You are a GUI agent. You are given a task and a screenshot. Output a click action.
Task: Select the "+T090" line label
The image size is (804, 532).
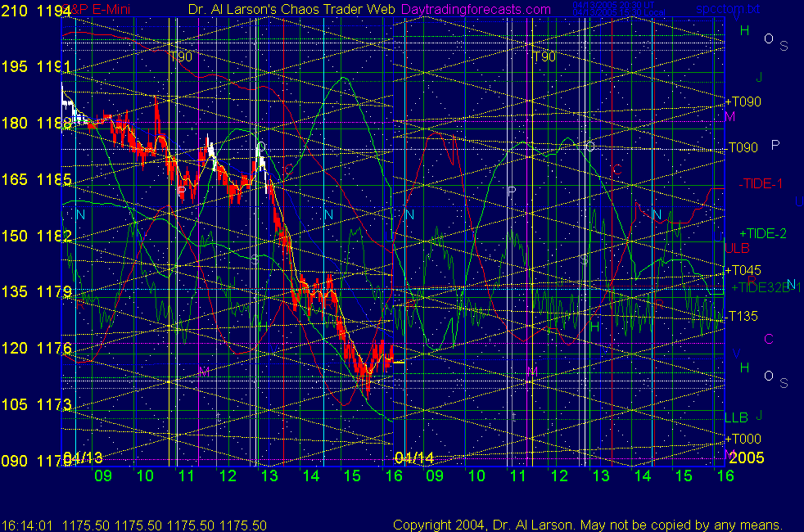point(743,101)
